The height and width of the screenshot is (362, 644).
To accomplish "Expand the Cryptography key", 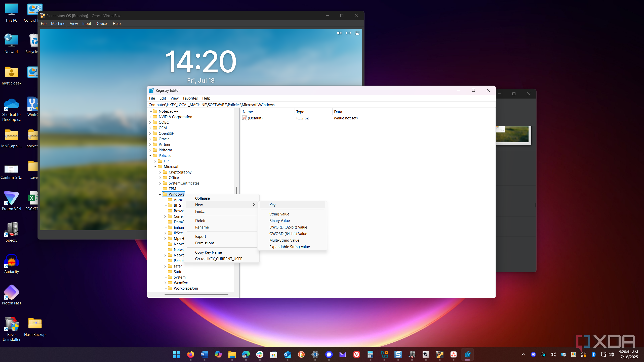I will pyautogui.click(x=160, y=172).
